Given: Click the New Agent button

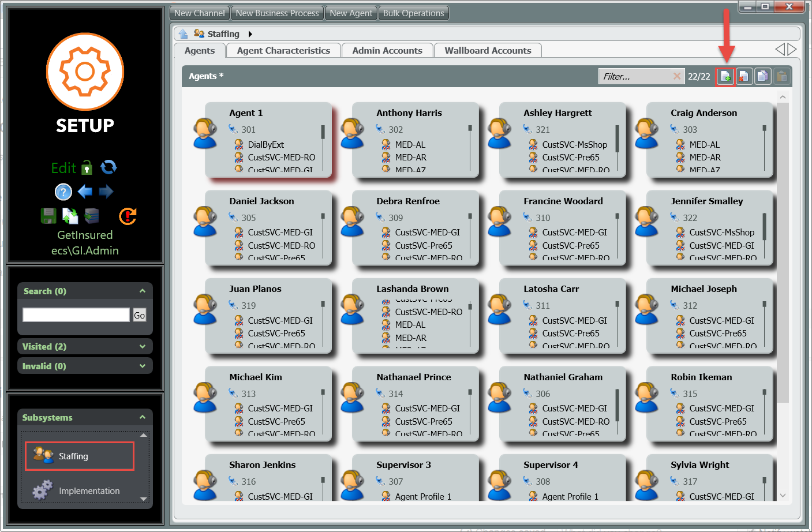Looking at the screenshot, I should click(x=351, y=13).
